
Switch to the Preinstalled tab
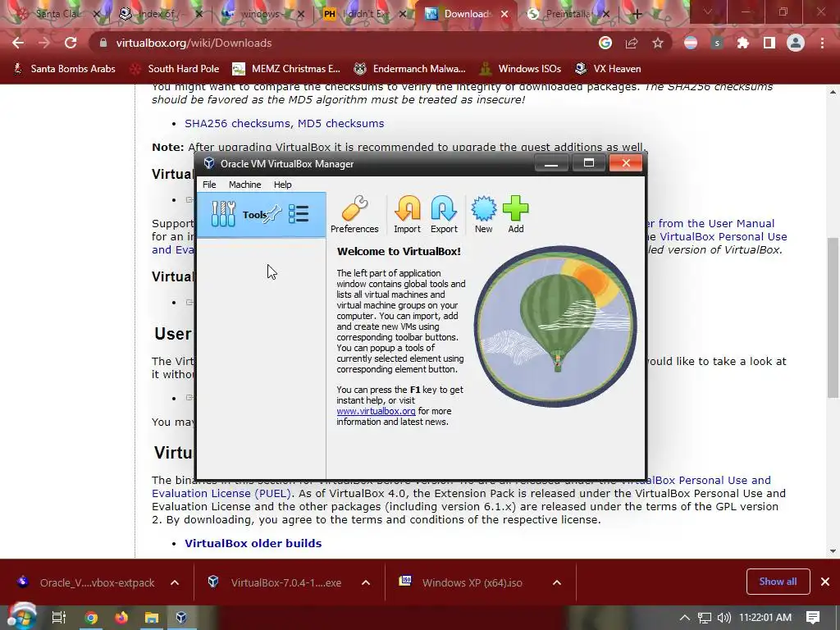(x=568, y=14)
